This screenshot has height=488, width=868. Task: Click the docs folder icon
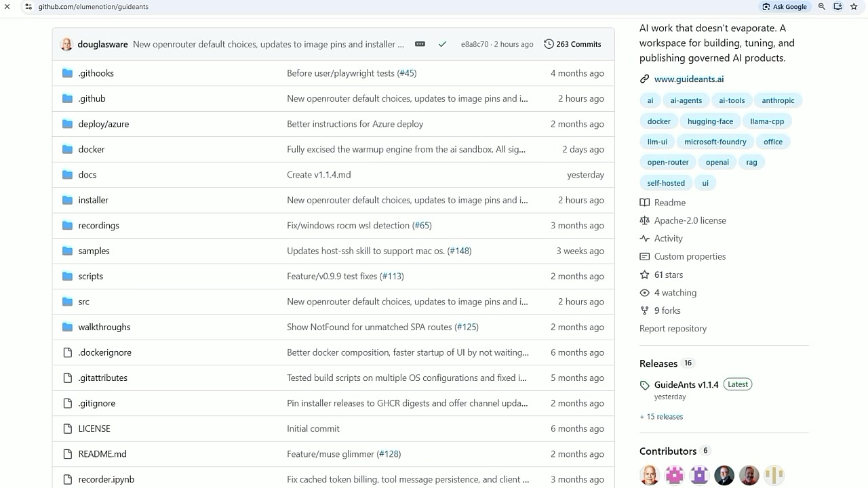point(67,175)
